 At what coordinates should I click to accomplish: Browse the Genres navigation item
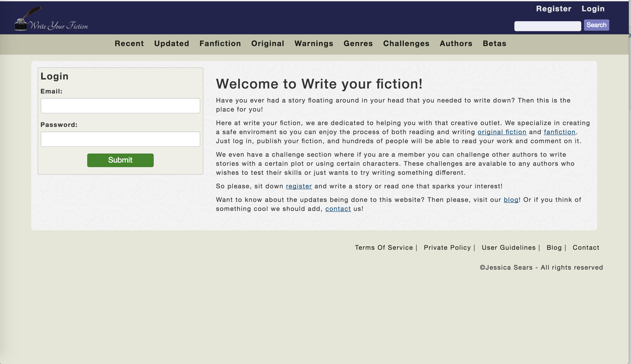(358, 44)
